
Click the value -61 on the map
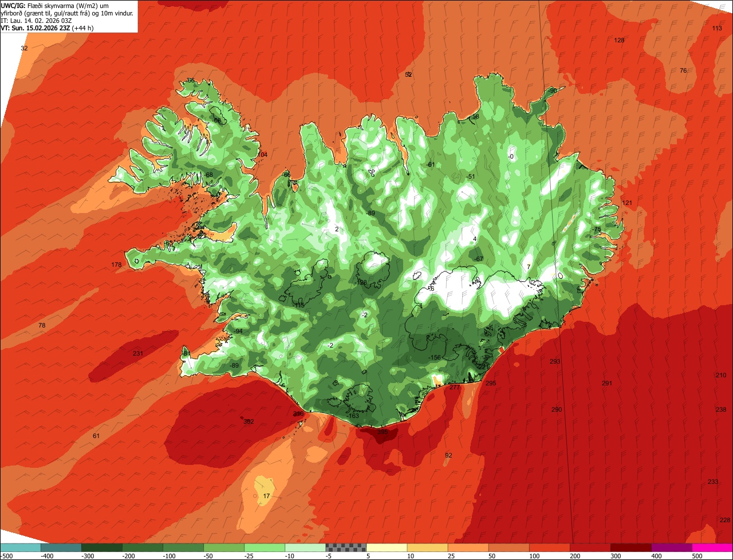(431, 164)
